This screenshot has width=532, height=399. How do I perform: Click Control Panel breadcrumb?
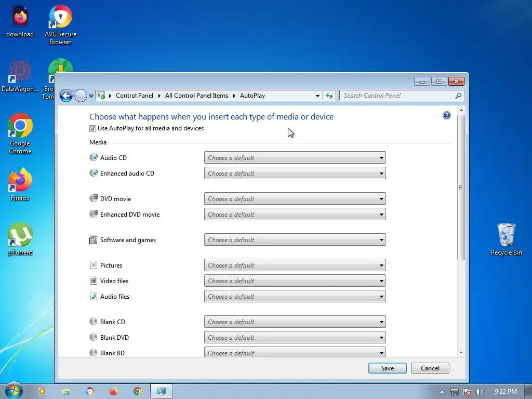[x=135, y=96]
